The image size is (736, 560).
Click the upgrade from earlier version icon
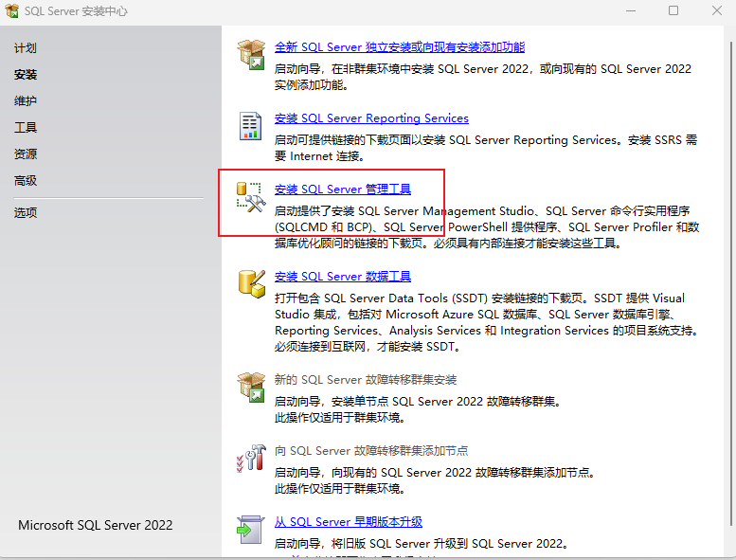point(250,529)
